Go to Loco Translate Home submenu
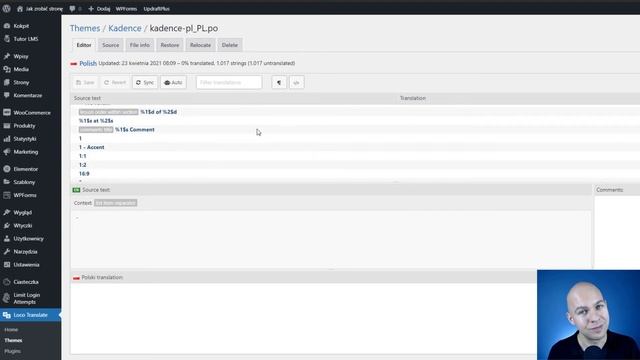The height and width of the screenshot is (360, 640). (11, 329)
